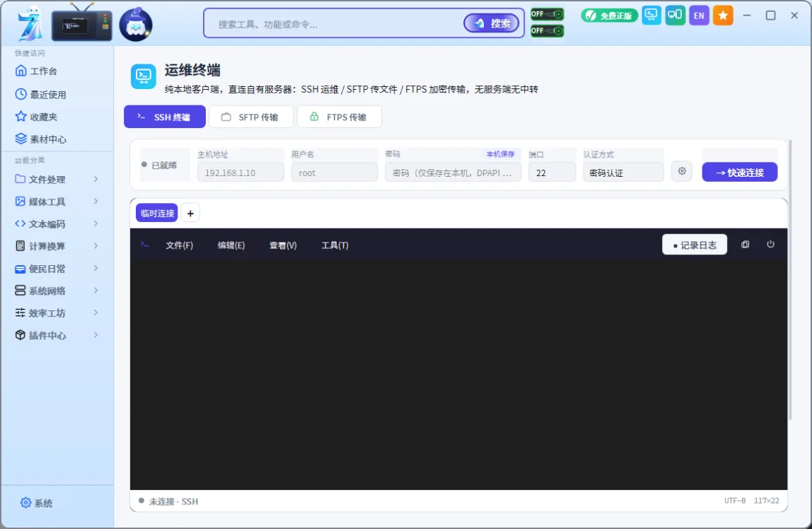Open the 工具(T) menu
Viewport: 812px width, 529px height.
click(x=335, y=245)
